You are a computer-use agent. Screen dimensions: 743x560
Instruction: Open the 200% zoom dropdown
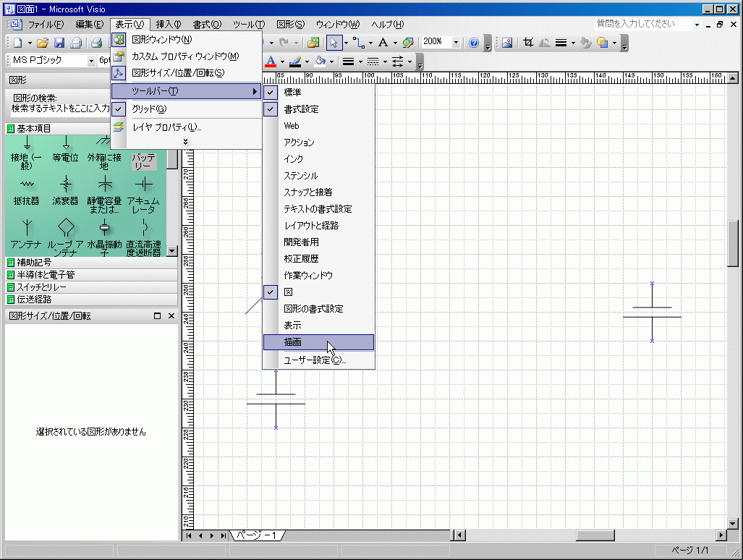point(456,43)
